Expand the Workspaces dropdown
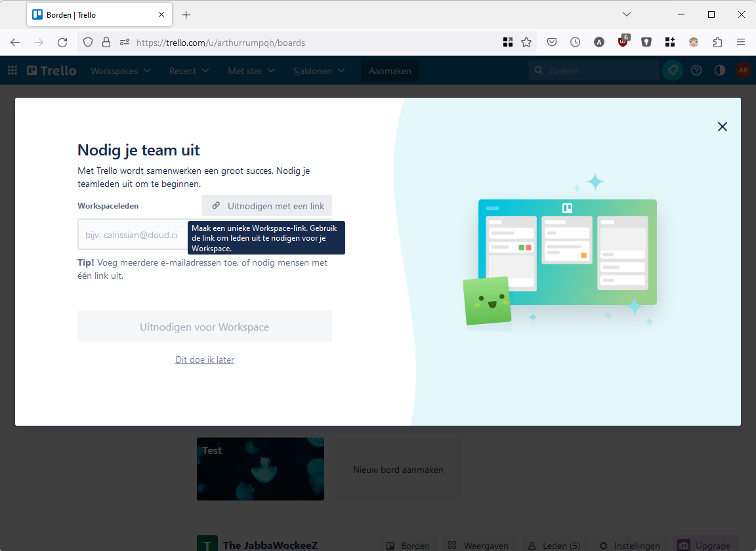Viewport: 756px width, 551px height. (x=120, y=71)
